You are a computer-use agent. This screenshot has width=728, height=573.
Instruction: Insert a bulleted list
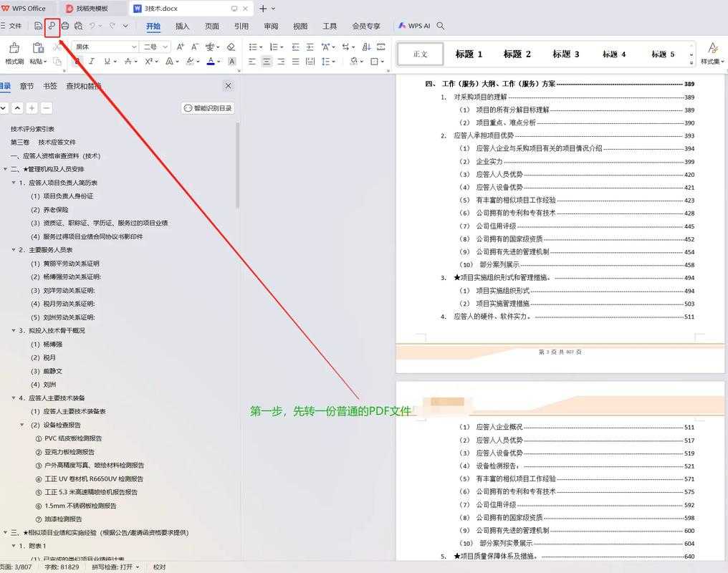point(254,46)
